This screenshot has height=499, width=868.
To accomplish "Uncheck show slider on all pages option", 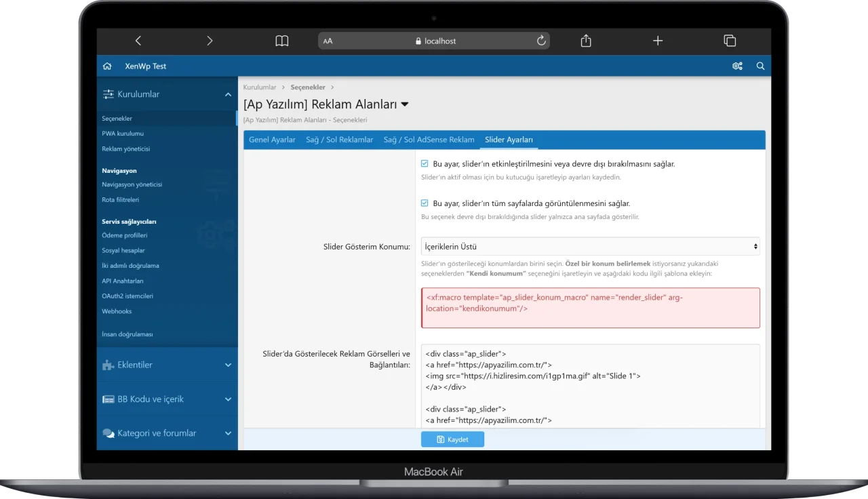I will point(425,203).
